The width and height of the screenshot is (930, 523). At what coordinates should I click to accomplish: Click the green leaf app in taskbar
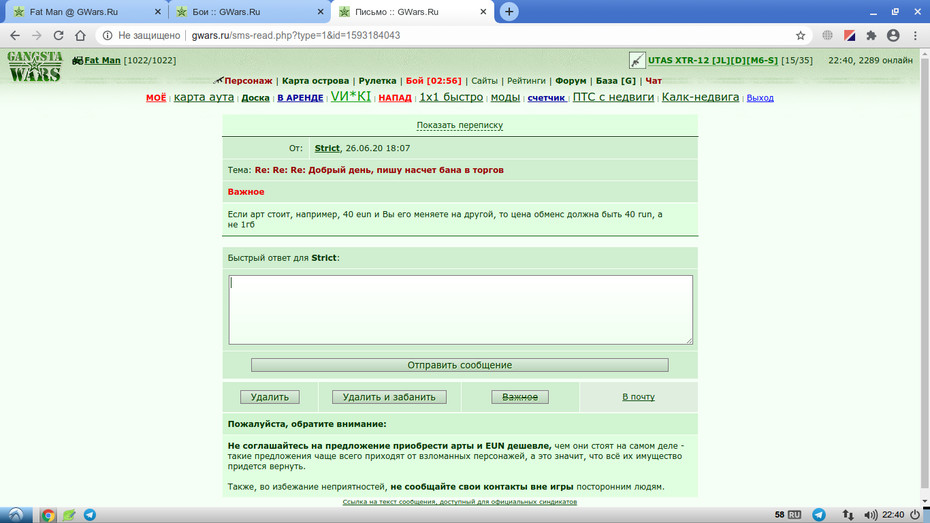click(x=69, y=515)
